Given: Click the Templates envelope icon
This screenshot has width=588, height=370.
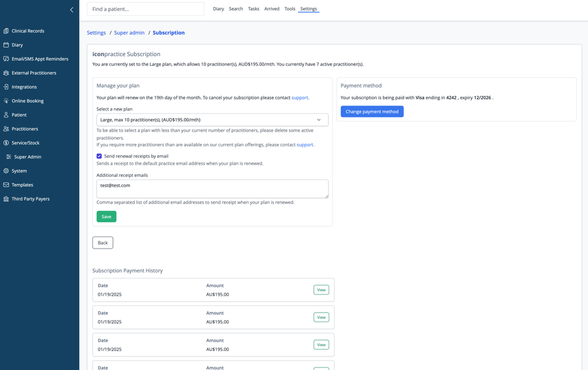Looking at the screenshot, I should 6,185.
